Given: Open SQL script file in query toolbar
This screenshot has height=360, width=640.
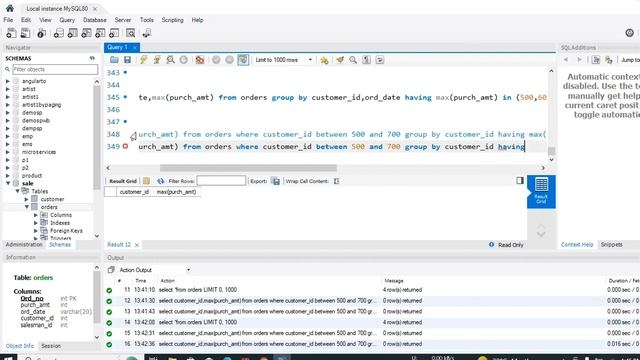Looking at the screenshot, I should (114, 60).
